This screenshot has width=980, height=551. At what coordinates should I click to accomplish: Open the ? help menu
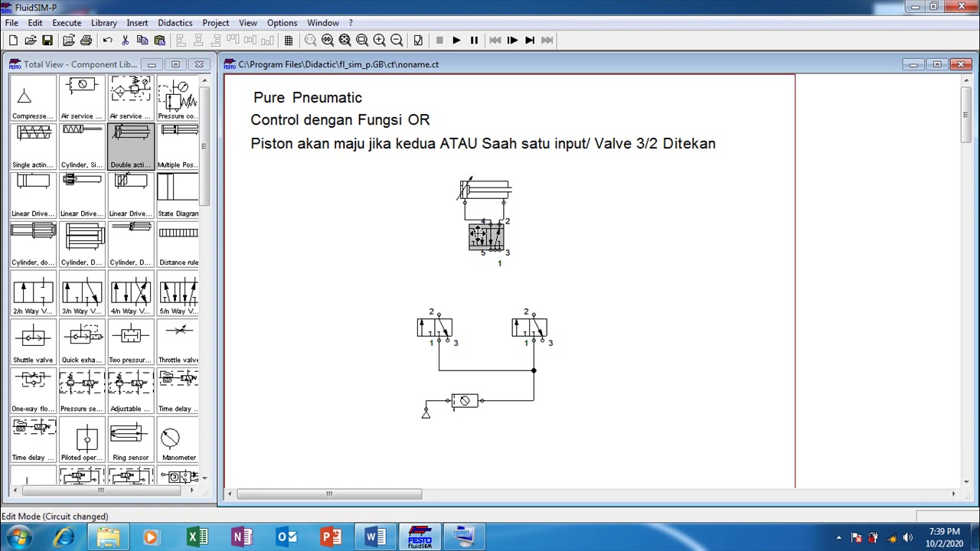(351, 23)
